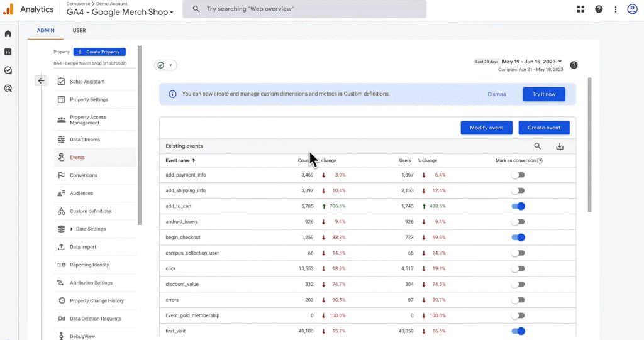
Task: Click the Google Analytics logo
Action: (x=8, y=9)
